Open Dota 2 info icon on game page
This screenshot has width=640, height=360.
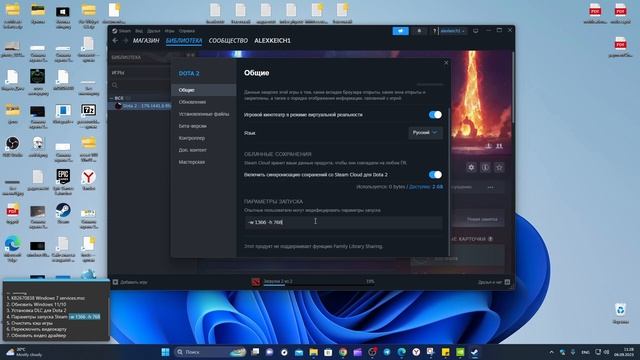(485, 167)
